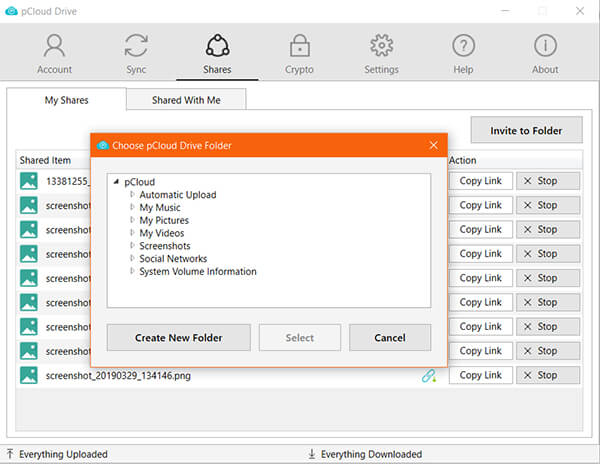Select the Automatic Upload folder

coord(178,195)
